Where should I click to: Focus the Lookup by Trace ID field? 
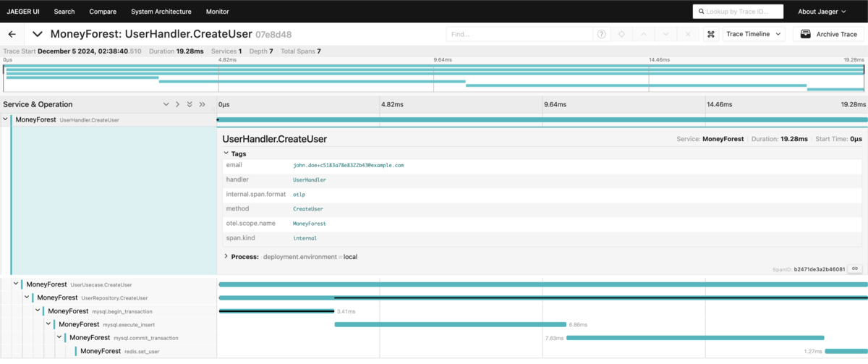coord(738,12)
